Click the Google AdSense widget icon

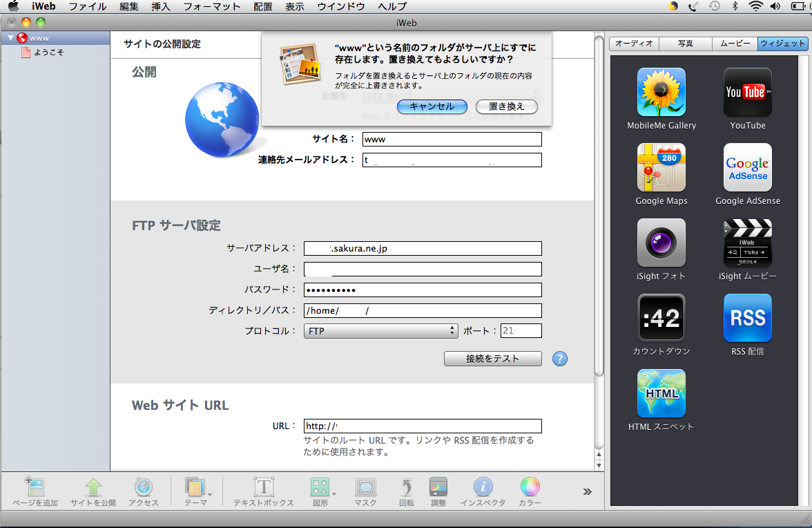tap(748, 168)
